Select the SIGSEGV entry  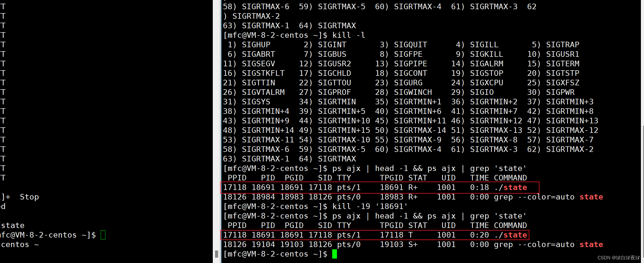pyautogui.click(x=249, y=64)
